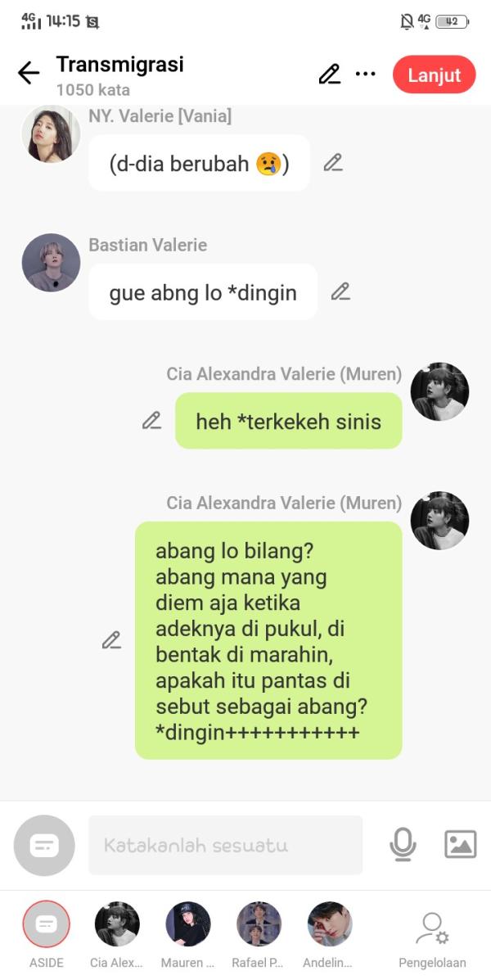491x980 pixels.
Task: Tap the gray aside button beside input
Action: [44, 846]
